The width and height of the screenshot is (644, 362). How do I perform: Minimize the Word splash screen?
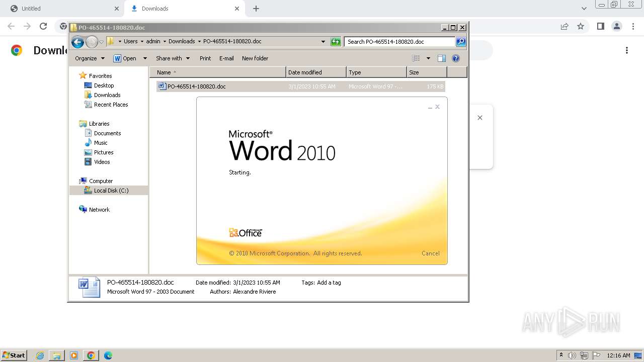coord(430,107)
